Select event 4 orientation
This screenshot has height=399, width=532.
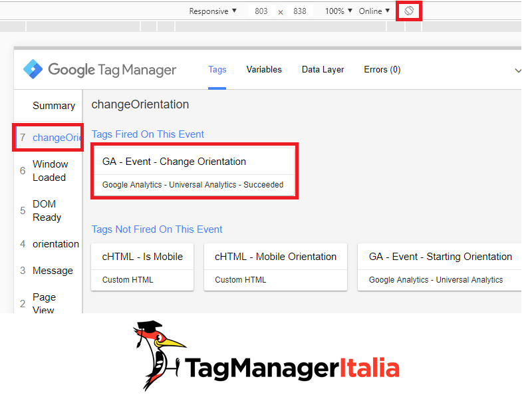point(48,244)
